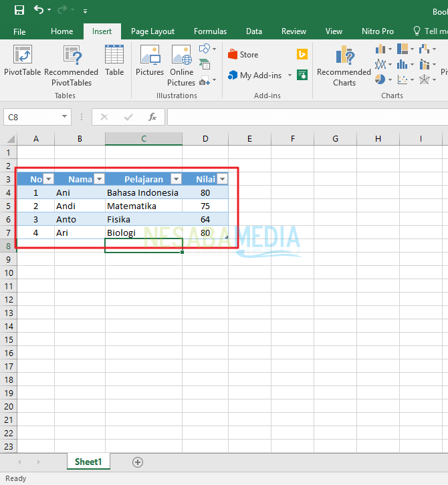This screenshot has width=448, height=485.
Task: Insert a combo chart
Action: coord(424,64)
